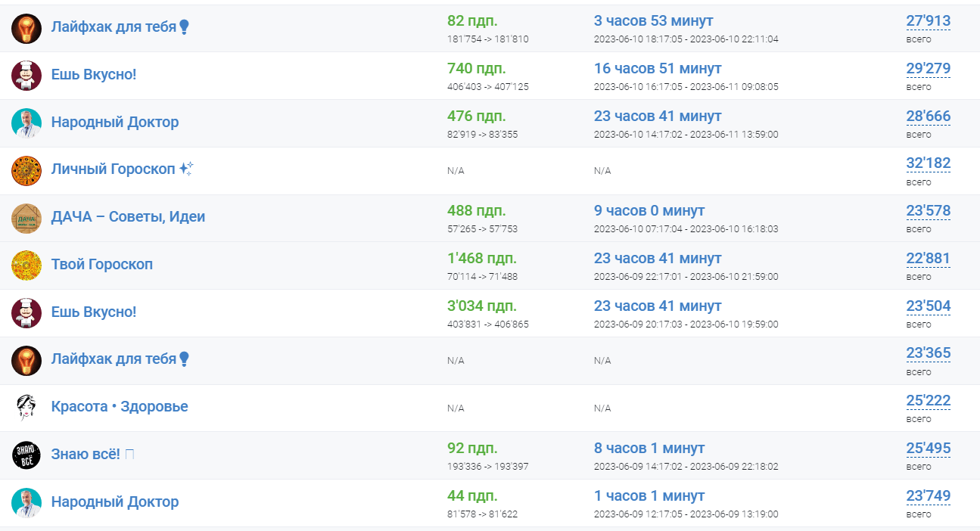The height and width of the screenshot is (531, 980).
Task: Click the 32'182 total count
Action: (928, 163)
